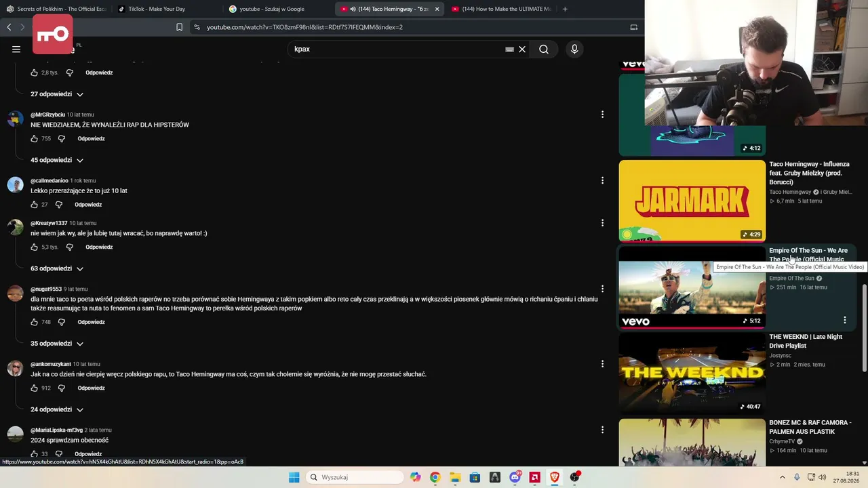Reply to @ankomuzykant with Odpowiedz
Screen dimensions: 868x488
click(91, 388)
